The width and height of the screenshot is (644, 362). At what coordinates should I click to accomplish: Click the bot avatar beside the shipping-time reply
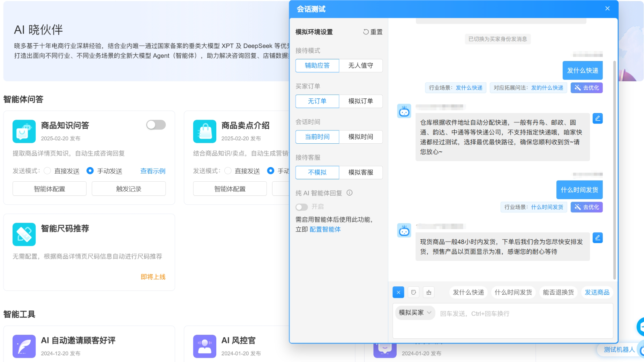[404, 231]
